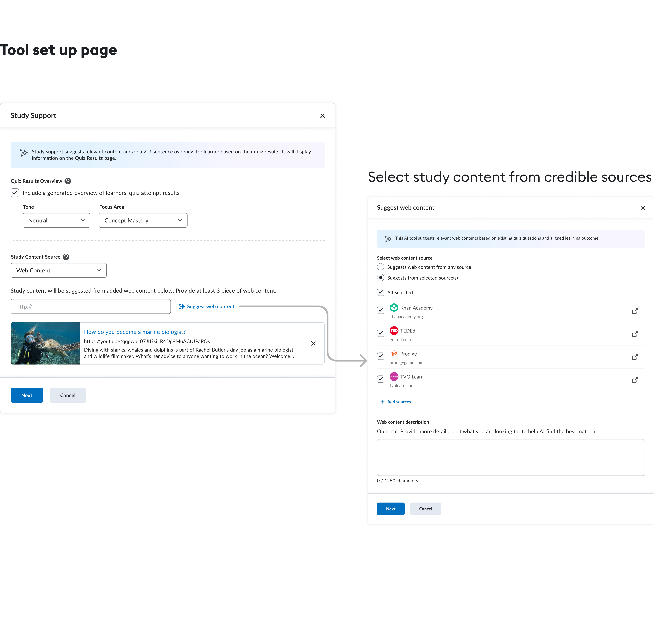Uncheck the TVO Learn source
The width and height of the screenshot is (654, 644).
[x=380, y=379]
